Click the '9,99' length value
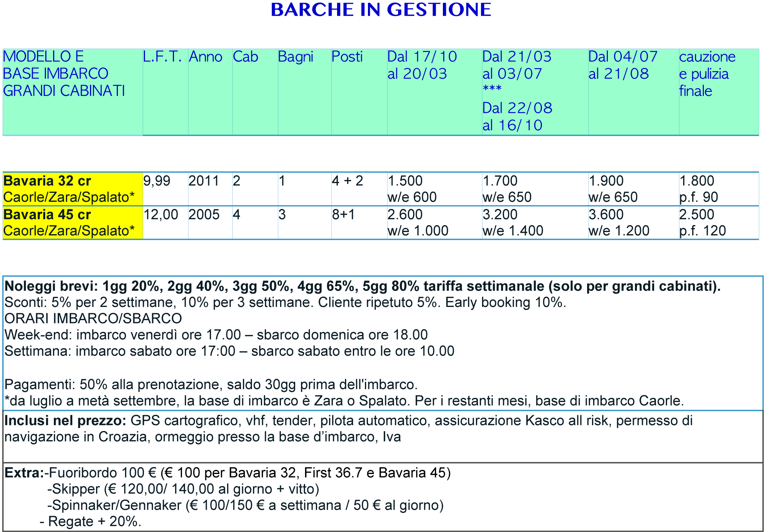This screenshot has height=532, width=766. click(157, 181)
